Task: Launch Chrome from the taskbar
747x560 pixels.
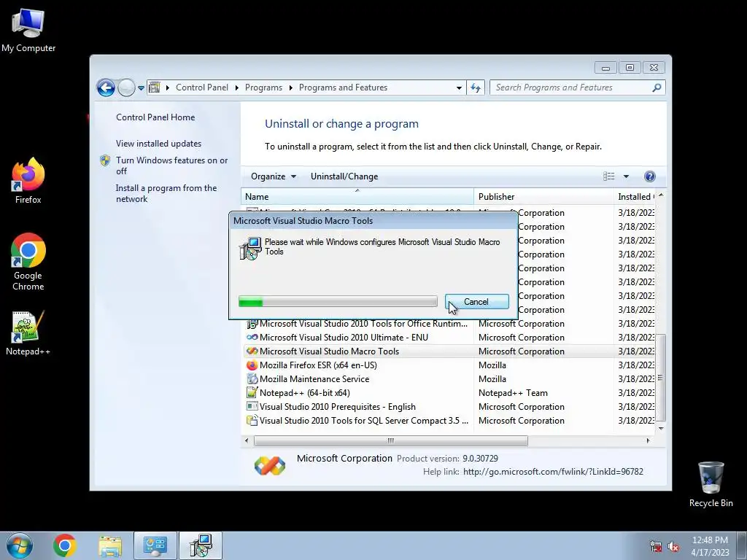Action: click(65, 545)
